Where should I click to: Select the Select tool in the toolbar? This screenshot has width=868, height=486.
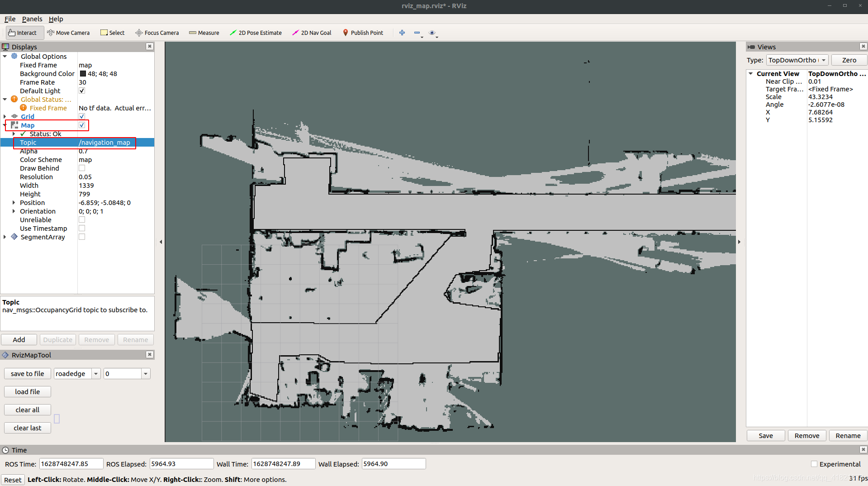(x=112, y=32)
